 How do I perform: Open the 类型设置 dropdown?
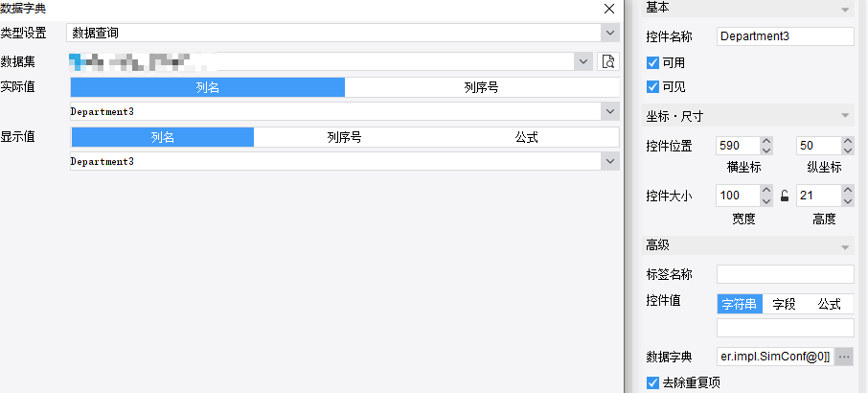610,33
